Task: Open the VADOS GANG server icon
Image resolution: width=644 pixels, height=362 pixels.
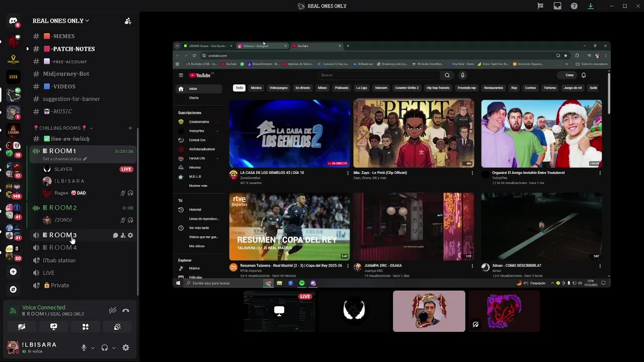Action: point(13,59)
